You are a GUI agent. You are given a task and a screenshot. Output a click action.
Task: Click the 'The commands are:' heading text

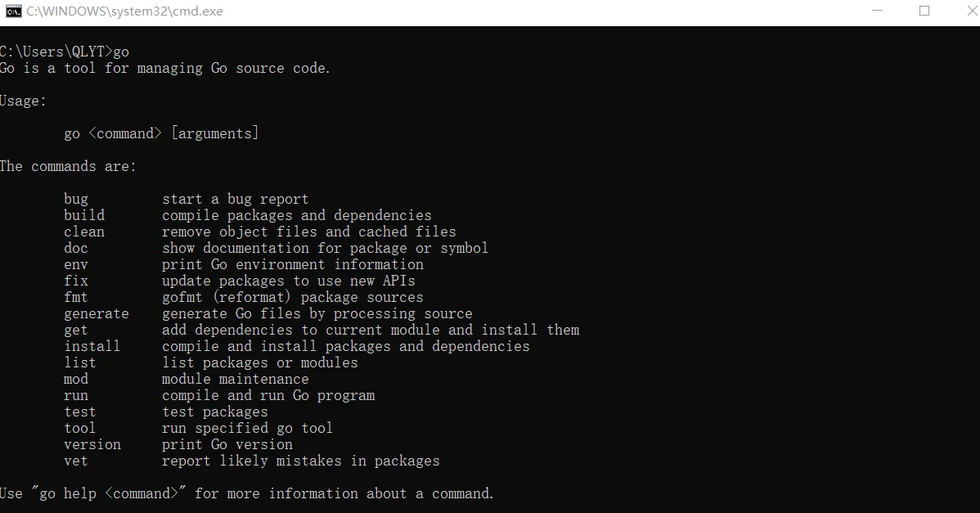68,166
